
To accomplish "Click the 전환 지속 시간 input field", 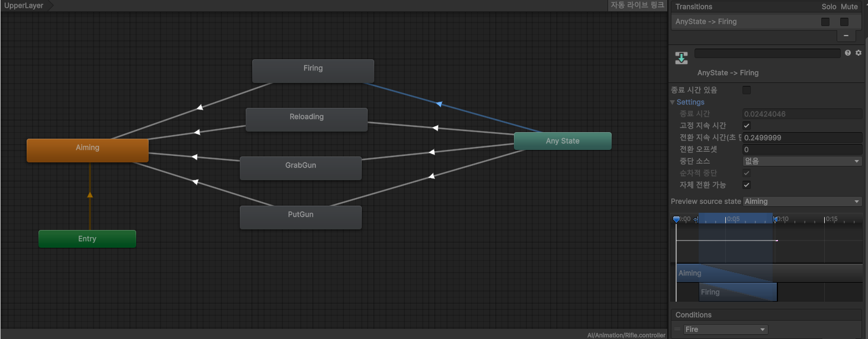I will 802,137.
